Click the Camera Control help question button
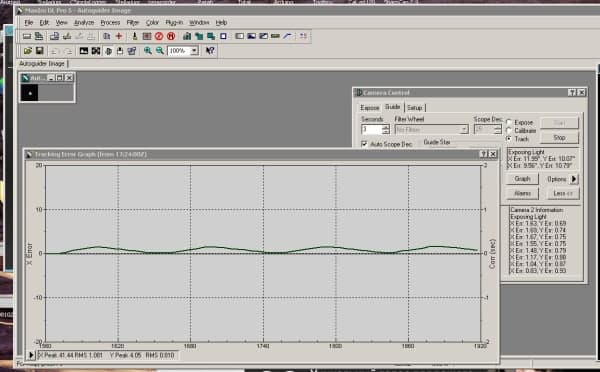Image resolution: width=600 pixels, height=372 pixels. coord(572,92)
